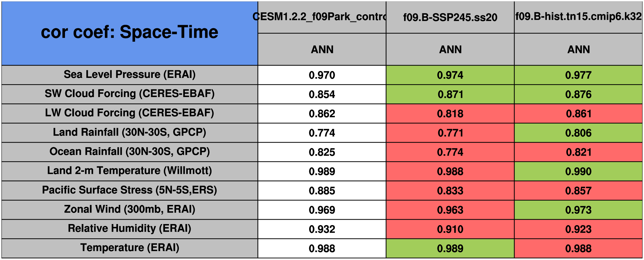Select the f09.B-hist.tn15.cmip6.k32 column header
This screenshot has width=644, height=260.
(578, 17)
